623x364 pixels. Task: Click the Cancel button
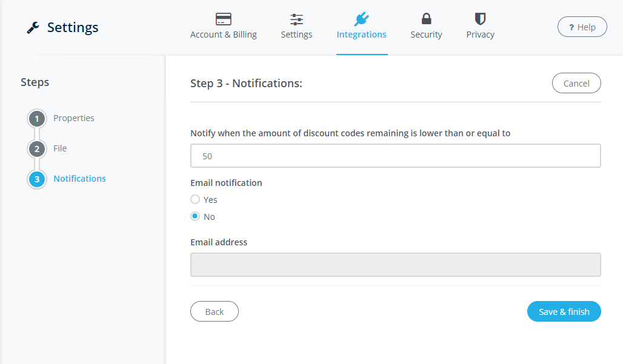(x=576, y=83)
